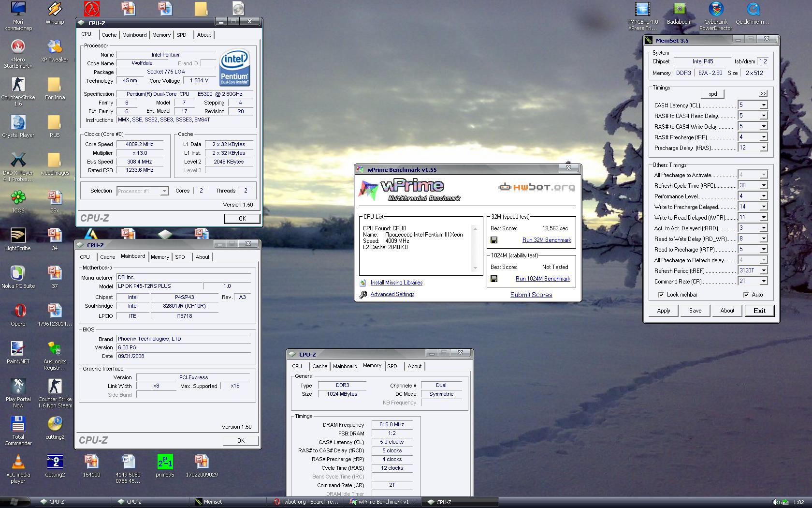The height and width of the screenshot is (508, 812).
Task: Click volume icon in system tray
Action: tap(776, 502)
